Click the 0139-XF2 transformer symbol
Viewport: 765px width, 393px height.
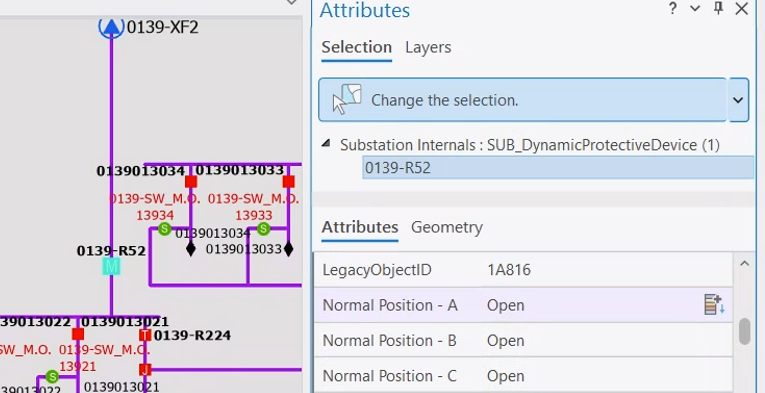[x=111, y=27]
